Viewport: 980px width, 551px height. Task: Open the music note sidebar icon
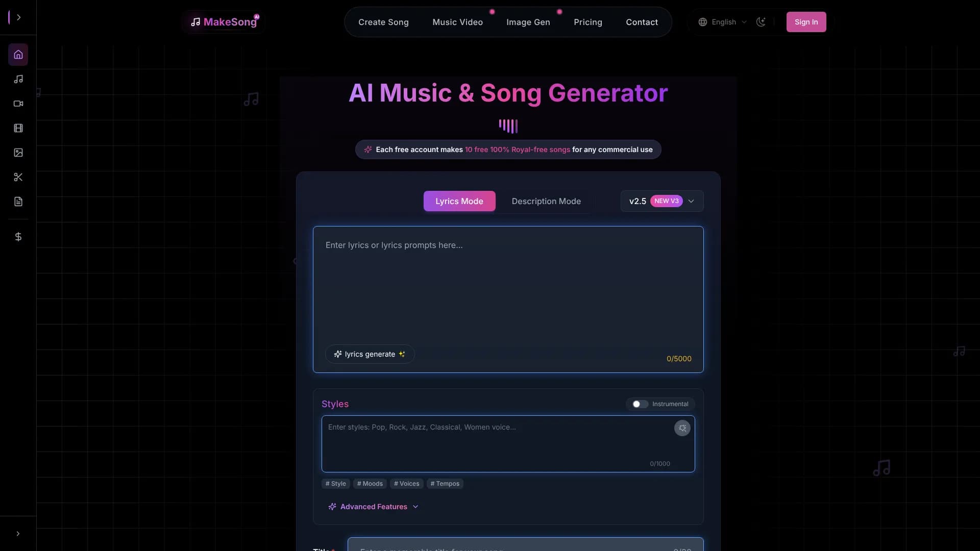pos(18,79)
